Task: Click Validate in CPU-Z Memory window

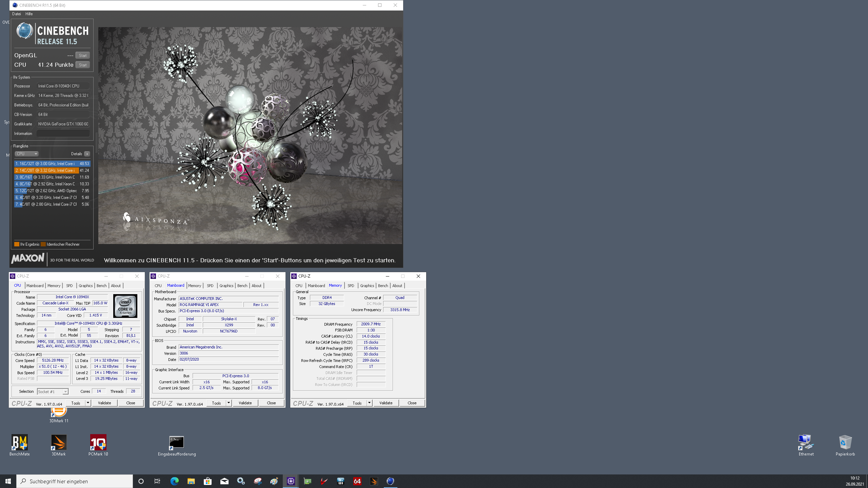Action: [386, 403]
